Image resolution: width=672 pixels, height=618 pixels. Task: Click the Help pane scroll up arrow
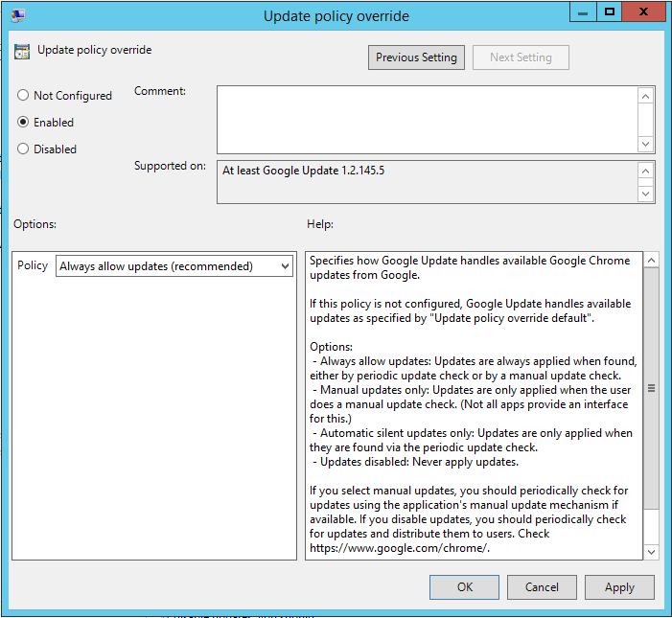click(x=651, y=261)
